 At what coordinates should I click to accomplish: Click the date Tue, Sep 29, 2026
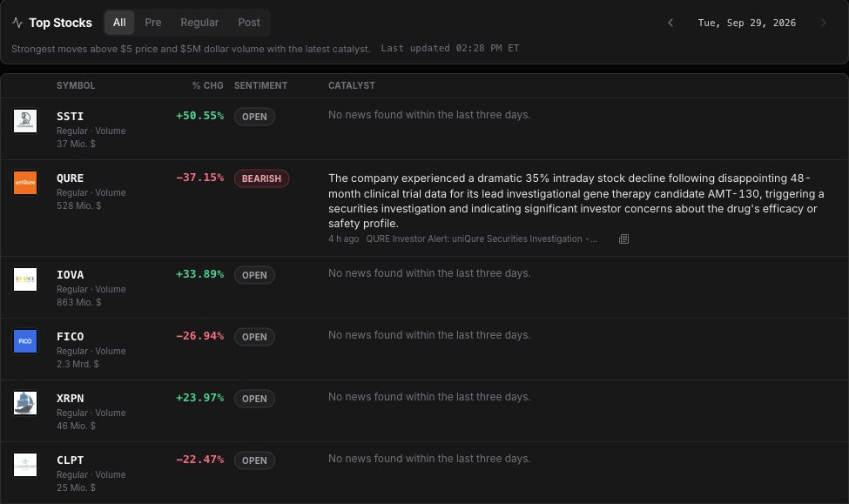click(746, 23)
